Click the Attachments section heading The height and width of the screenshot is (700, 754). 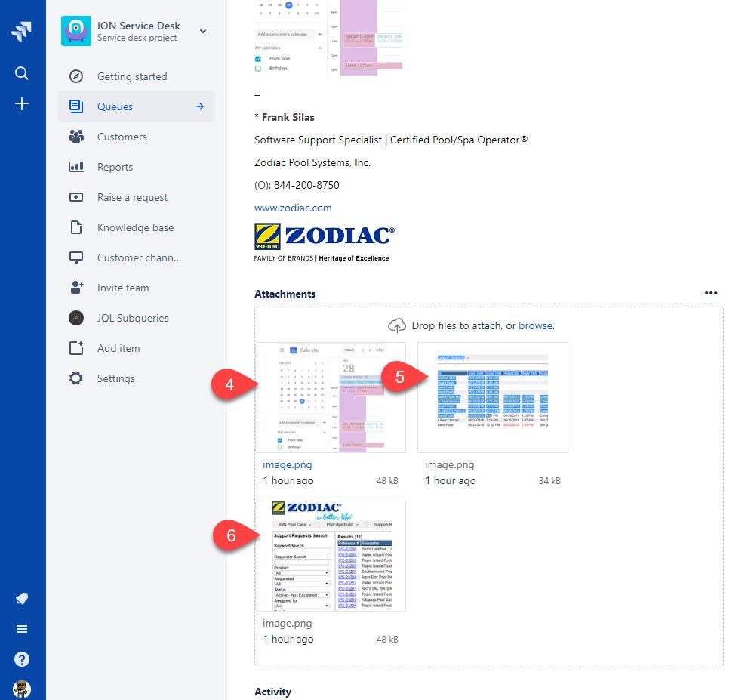tap(285, 294)
